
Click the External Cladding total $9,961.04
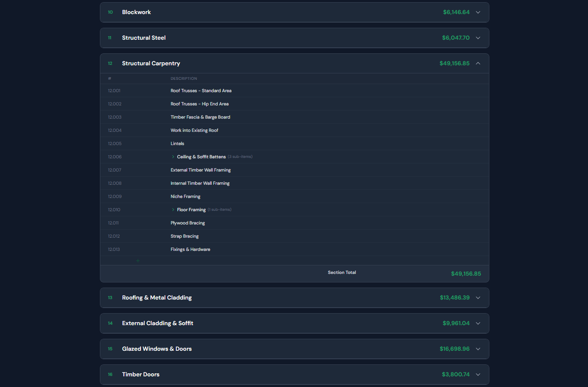tap(456, 323)
